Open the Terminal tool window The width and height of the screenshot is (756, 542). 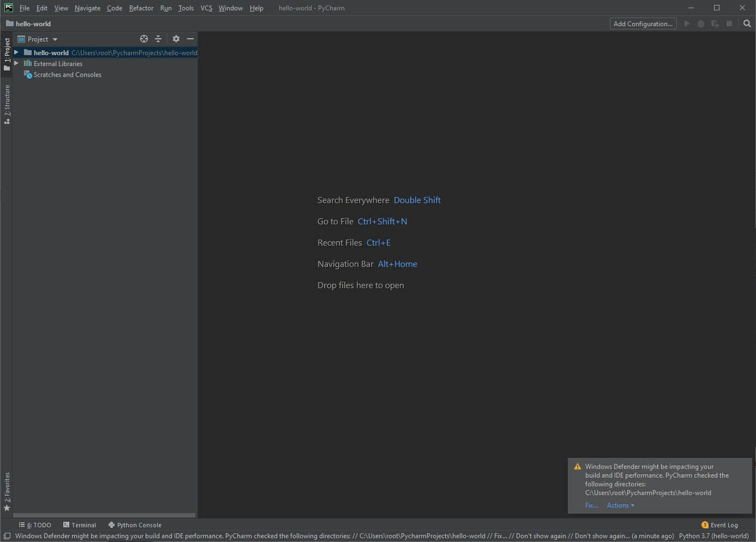point(80,525)
